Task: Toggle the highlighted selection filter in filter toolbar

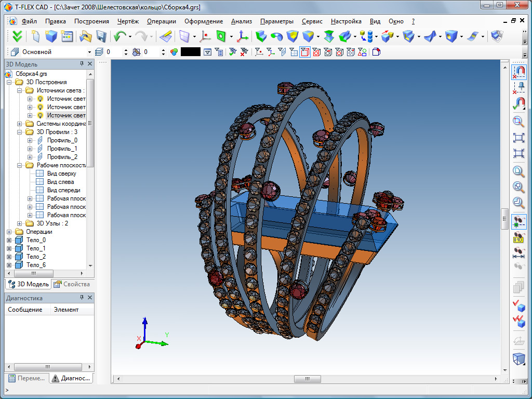Action: 305,52
